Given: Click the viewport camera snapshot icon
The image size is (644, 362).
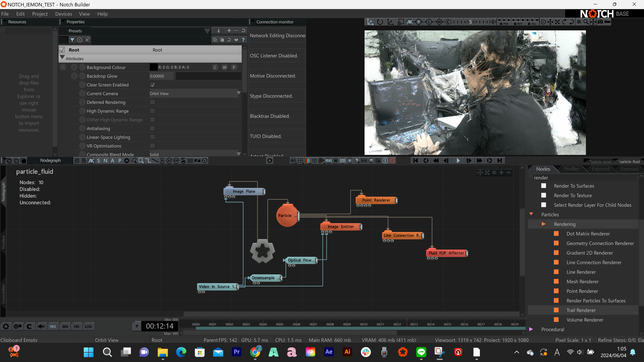Looking at the screenshot, I should tap(600, 22).
